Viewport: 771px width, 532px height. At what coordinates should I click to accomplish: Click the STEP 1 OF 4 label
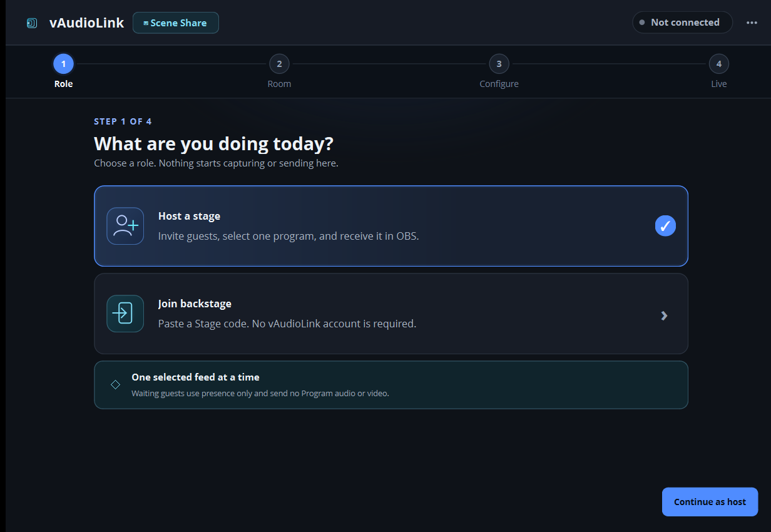coord(123,121)
